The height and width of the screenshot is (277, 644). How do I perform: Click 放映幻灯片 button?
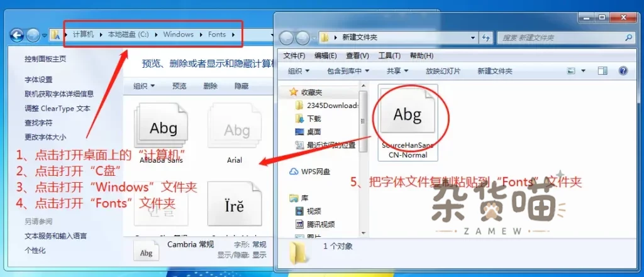[443, 71]
